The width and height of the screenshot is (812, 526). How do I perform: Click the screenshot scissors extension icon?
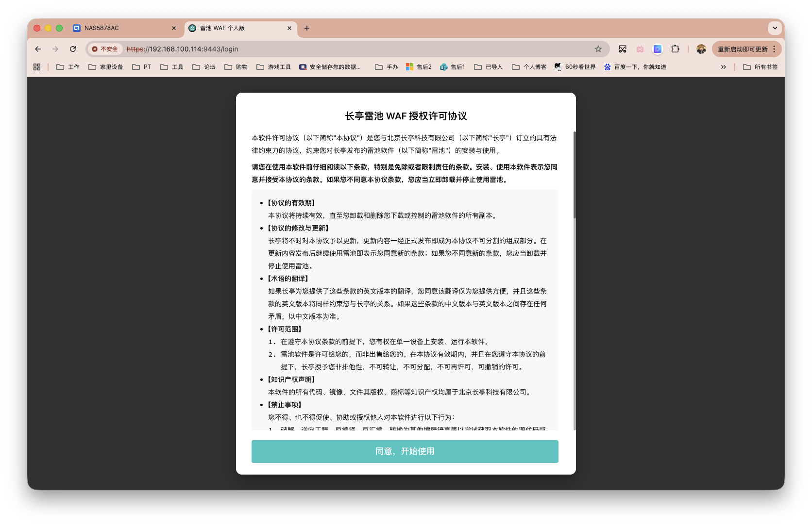tap(622, 49)
